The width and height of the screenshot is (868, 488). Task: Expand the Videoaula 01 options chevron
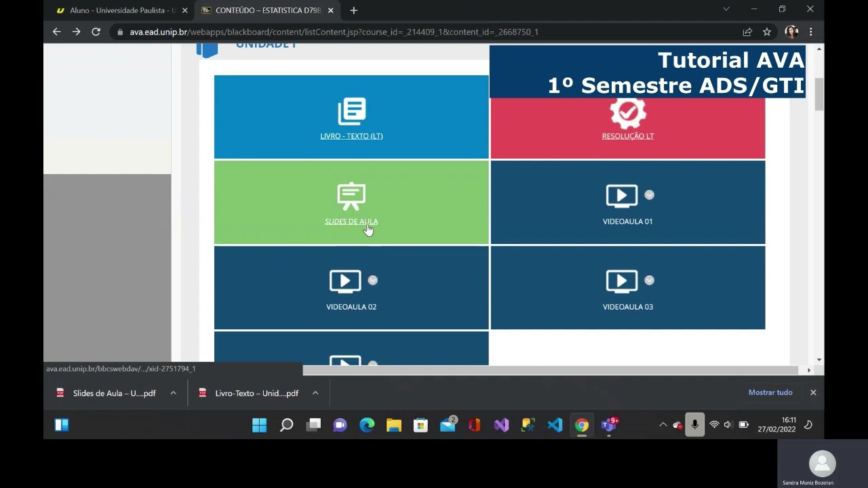[649, 195]
